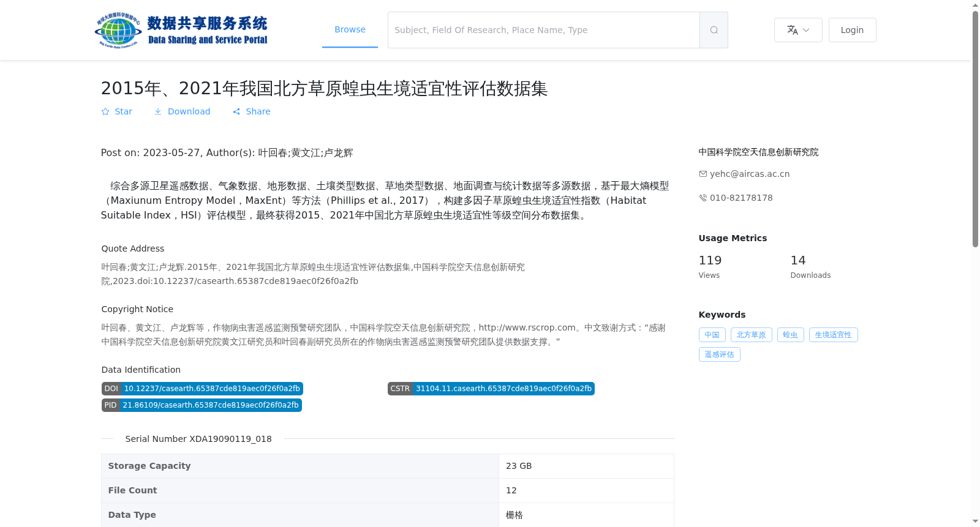980x527 pixels.
Task: Open the DOI 10.12237 identifier badge
Action: tap(202, 389)
